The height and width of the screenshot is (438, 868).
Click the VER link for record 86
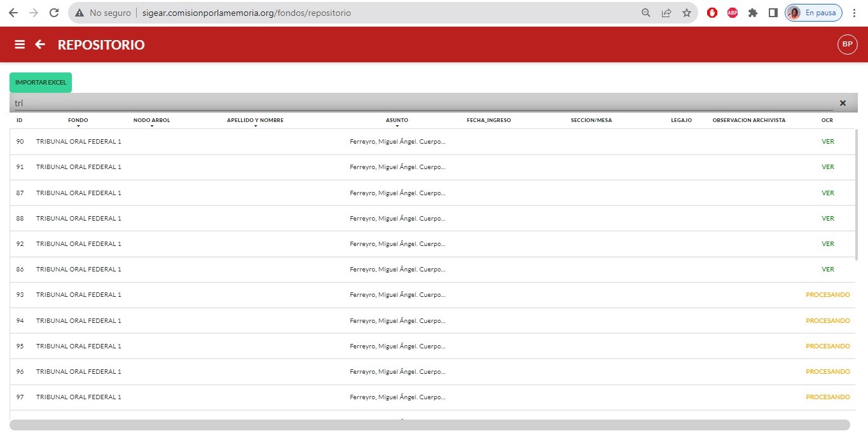pos(827,270)
